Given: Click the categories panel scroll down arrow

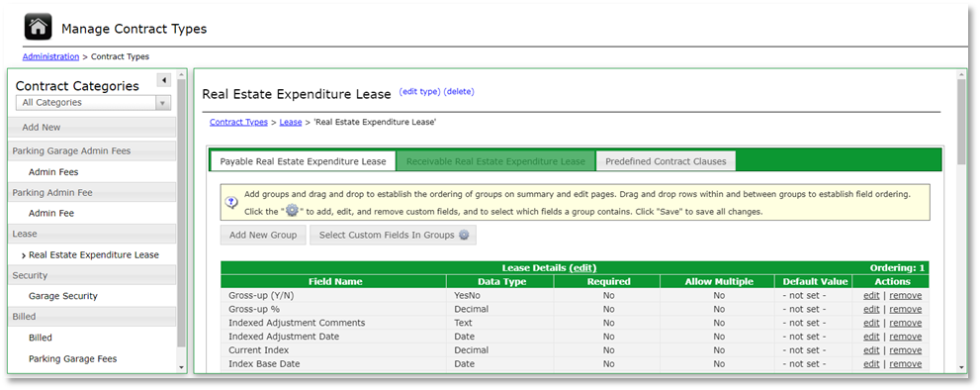Looking at the screenshot, I should tap(181, 367).
